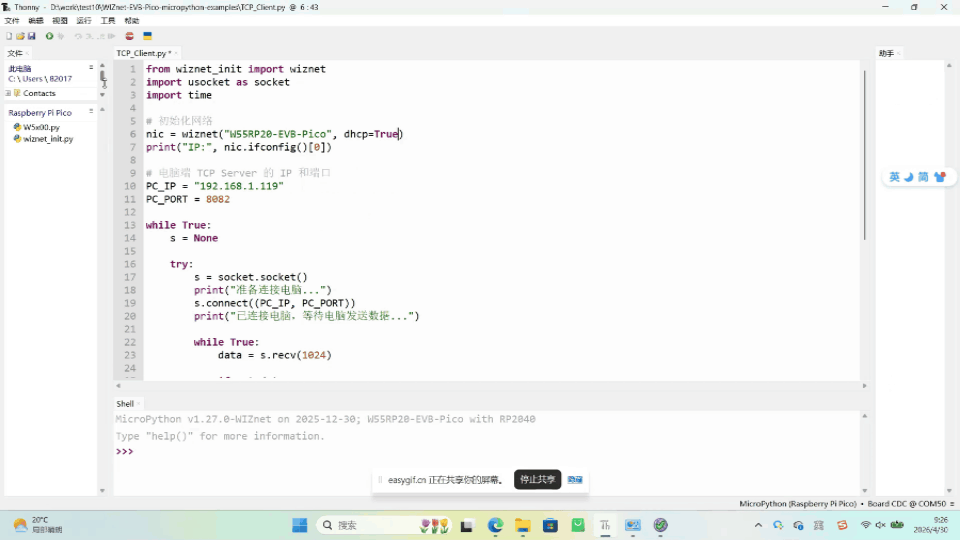
Task: Open the 视图 menu
Action: pos(60,21)
